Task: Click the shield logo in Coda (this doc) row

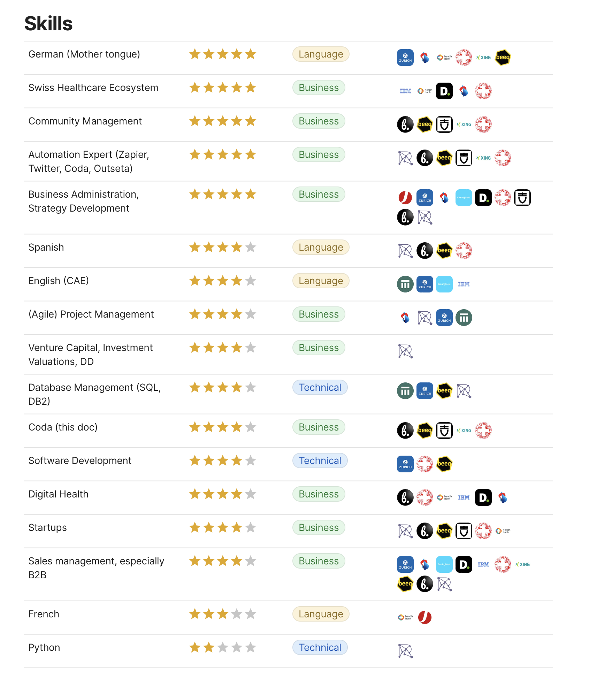Action: click(444, 431)
